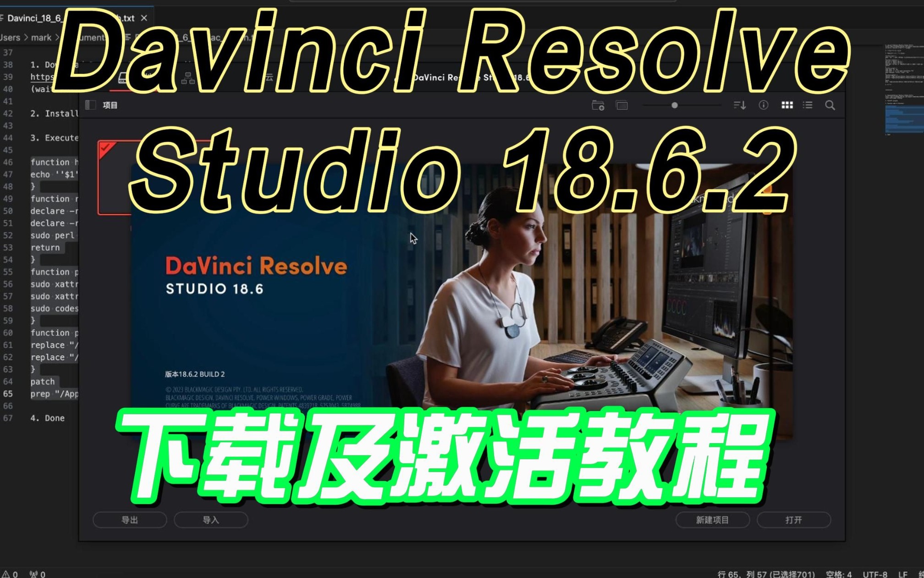Image resolution: width=924 pixels, height=578 pixels.
Task: Click the info icon in top toolbar
Action: point(764,105)
